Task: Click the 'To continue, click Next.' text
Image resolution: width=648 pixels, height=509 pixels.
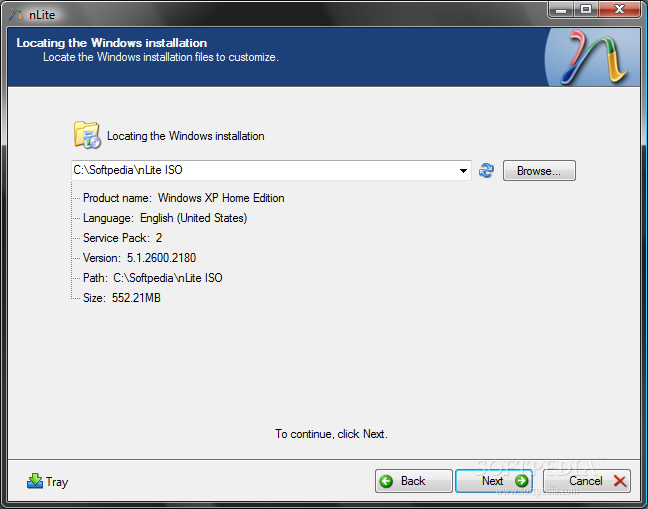Action: click(x=331, y=434)
